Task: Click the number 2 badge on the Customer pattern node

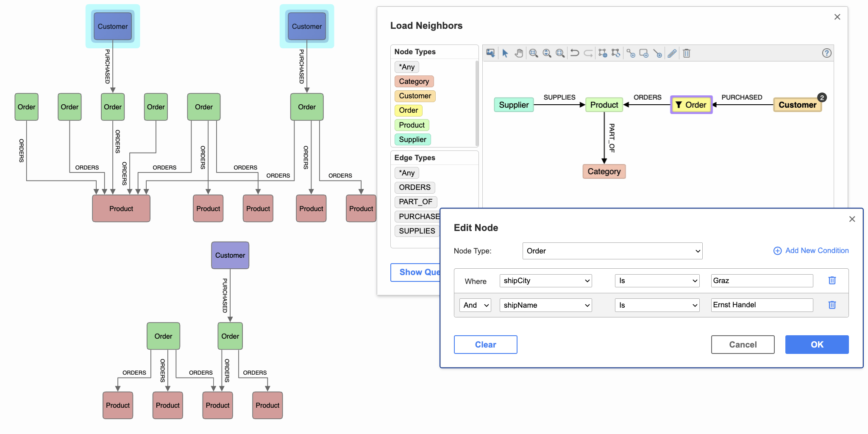Action: pyautogui.click(x=822, y=97)
